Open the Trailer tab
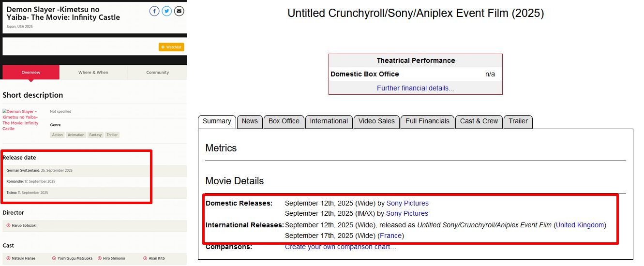 tap(518, 121)
